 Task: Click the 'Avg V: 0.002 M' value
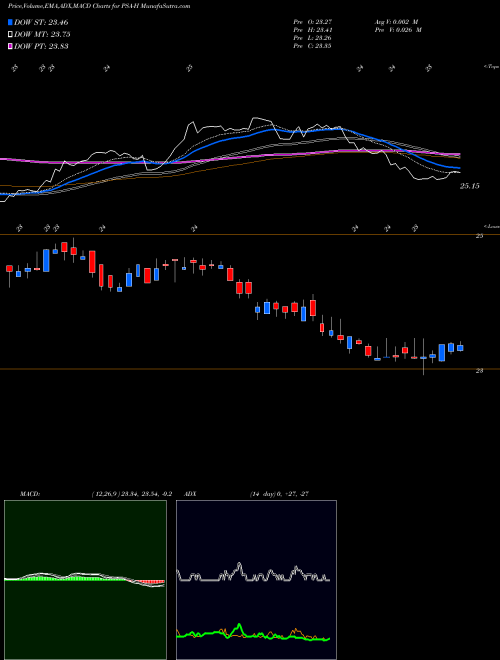[395, 21]
